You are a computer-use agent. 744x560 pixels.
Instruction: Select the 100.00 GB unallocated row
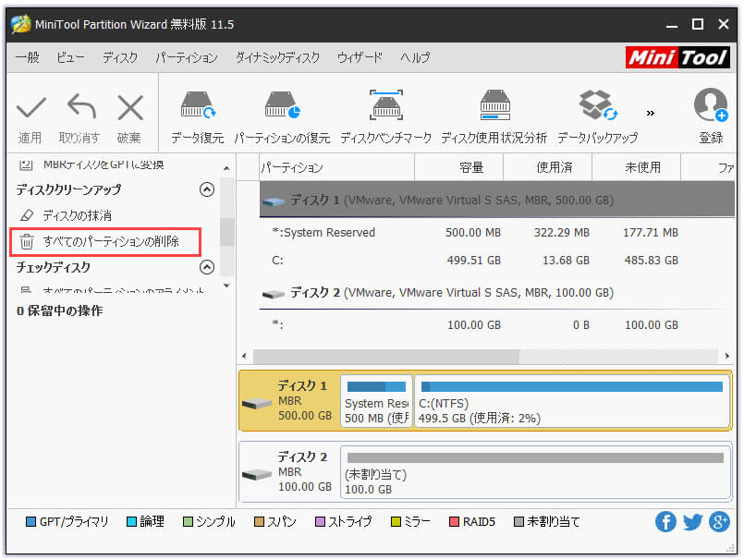pos(497,325)
